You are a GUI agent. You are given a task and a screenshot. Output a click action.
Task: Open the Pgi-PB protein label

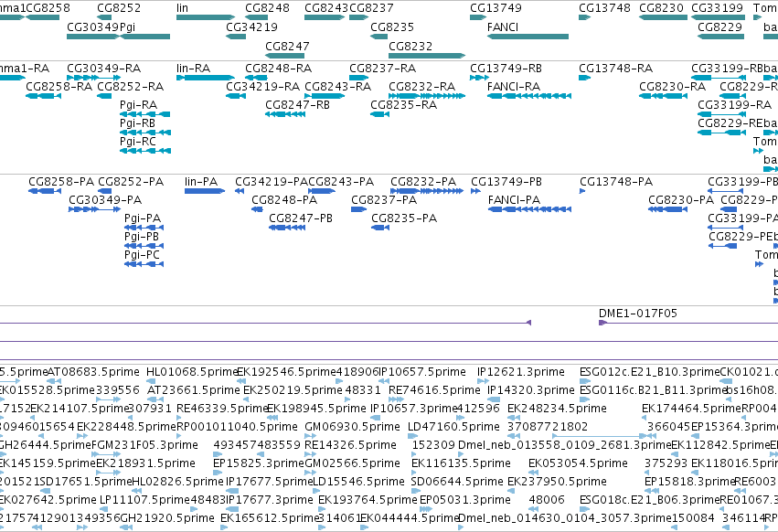pos(142,237)
